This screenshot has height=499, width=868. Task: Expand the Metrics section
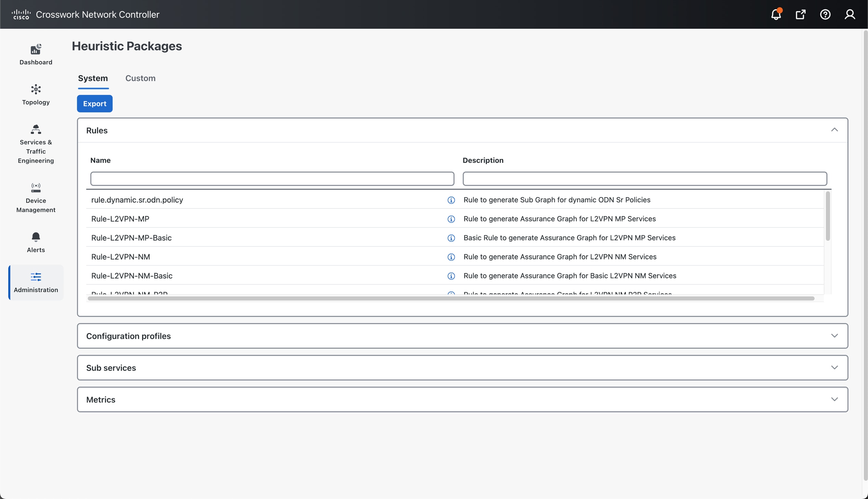tap(834, 399)
